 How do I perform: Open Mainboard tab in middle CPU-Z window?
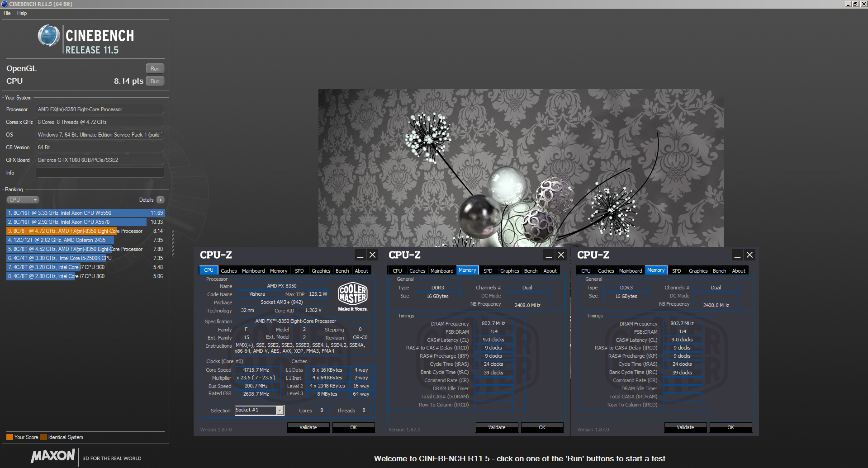pyautogui.click(x=442, y=271)
